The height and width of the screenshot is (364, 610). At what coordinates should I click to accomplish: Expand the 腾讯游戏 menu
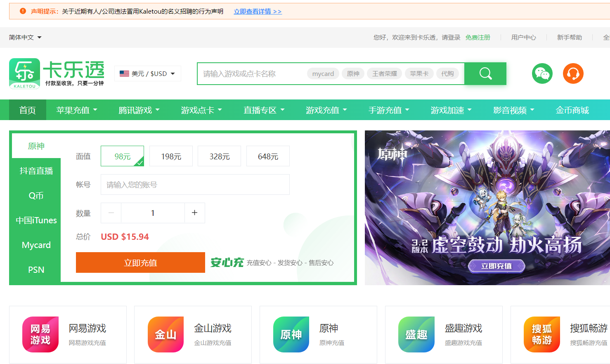(x=139, y=110)
